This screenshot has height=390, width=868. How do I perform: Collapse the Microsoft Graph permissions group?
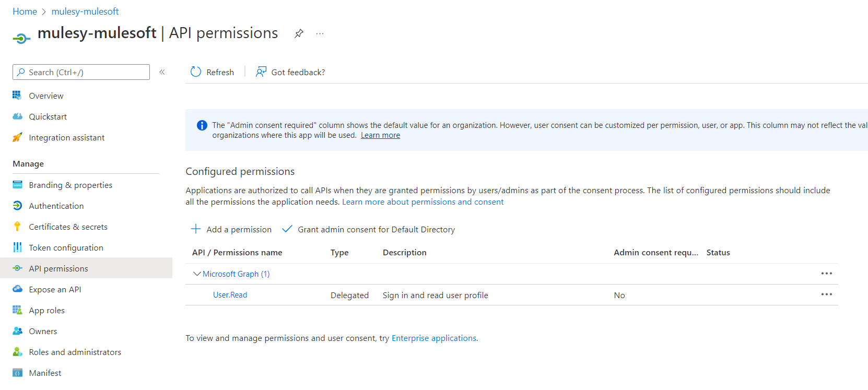(197, 274)
